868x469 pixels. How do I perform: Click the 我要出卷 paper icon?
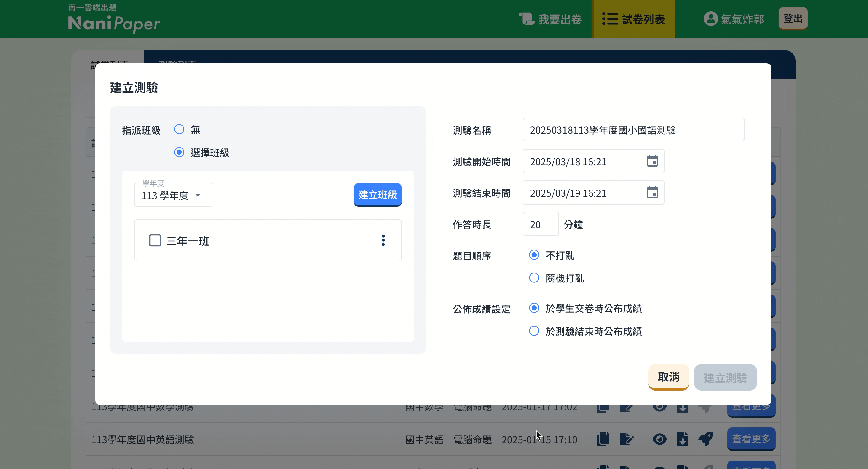pos(527,19)
